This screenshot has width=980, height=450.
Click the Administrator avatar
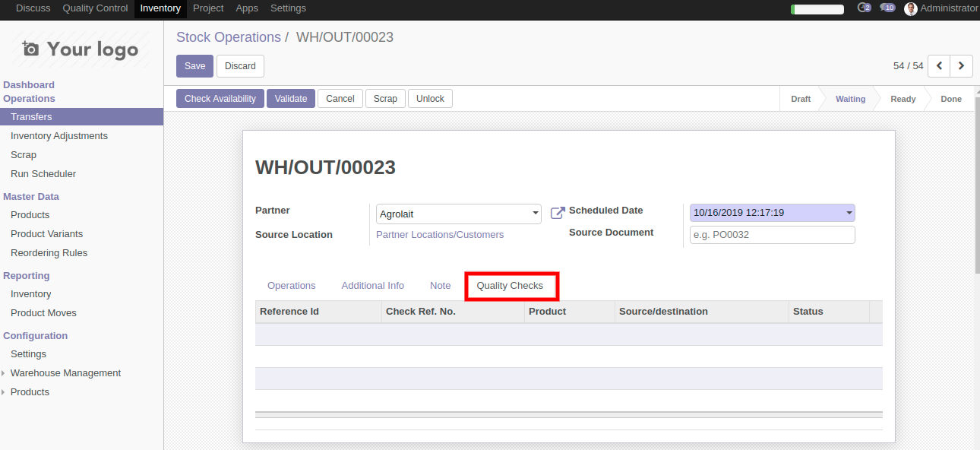pos(911,9)
